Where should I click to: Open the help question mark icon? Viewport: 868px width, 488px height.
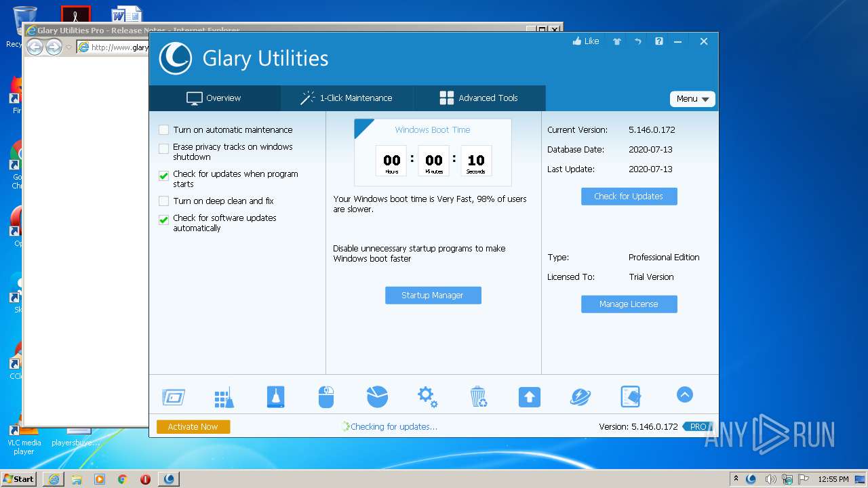[x=658, y=41]
